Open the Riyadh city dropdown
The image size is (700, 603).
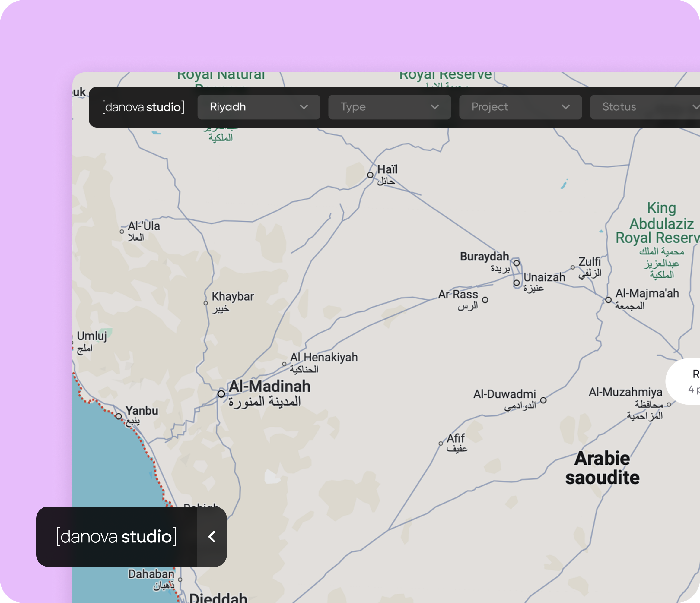tap(259, 107)
